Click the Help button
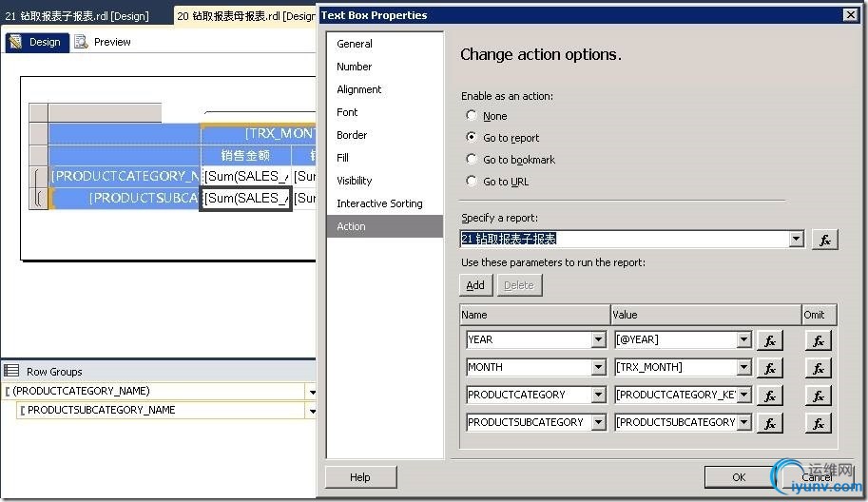Image resolution: width=868 pixels, height=502 pixels. [x=360, y=477]
